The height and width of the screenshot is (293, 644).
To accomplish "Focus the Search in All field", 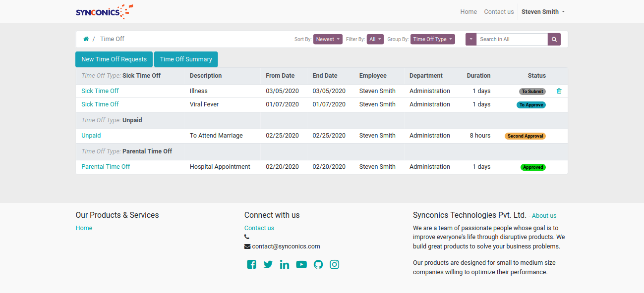I will [512, 39].
